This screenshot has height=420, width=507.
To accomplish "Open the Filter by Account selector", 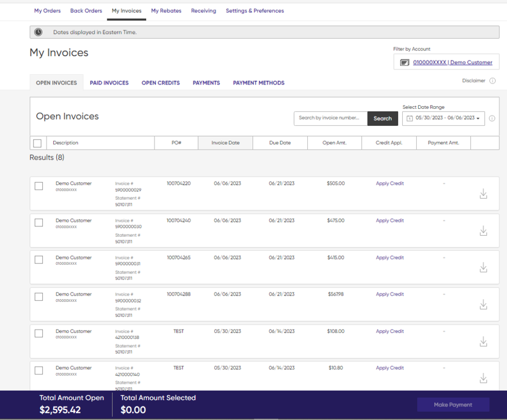I will pos(446,62).
